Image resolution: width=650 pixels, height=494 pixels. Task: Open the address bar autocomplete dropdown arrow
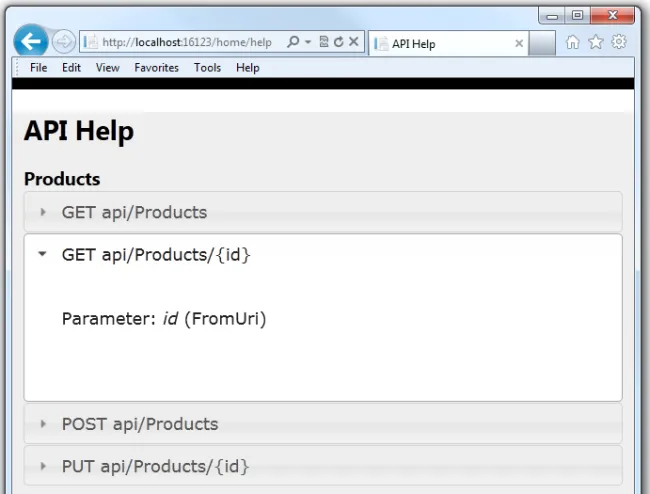308,42
